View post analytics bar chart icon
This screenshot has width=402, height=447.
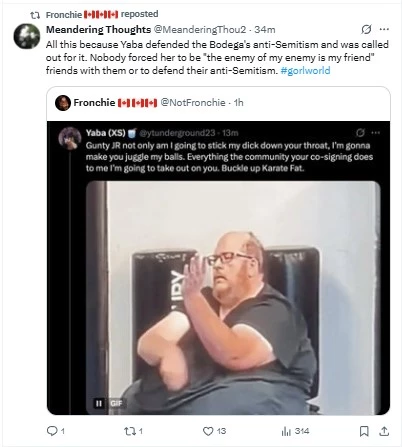coord(286,431)
